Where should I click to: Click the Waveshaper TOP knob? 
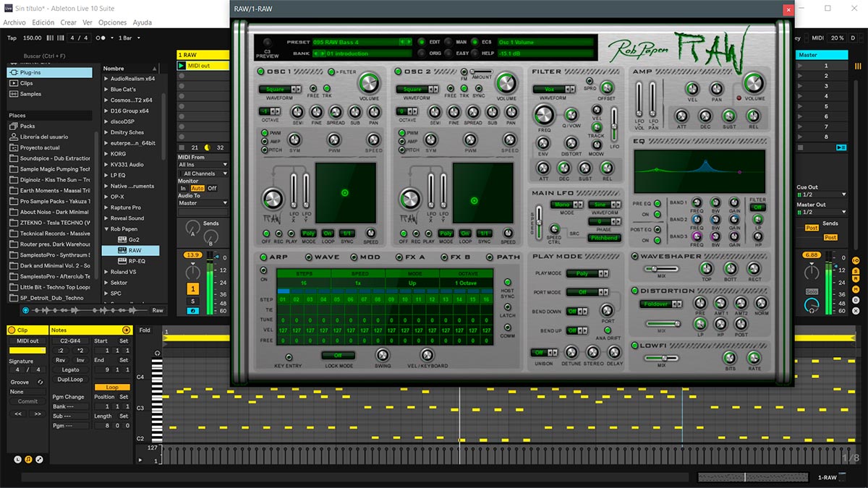[707, 268]
